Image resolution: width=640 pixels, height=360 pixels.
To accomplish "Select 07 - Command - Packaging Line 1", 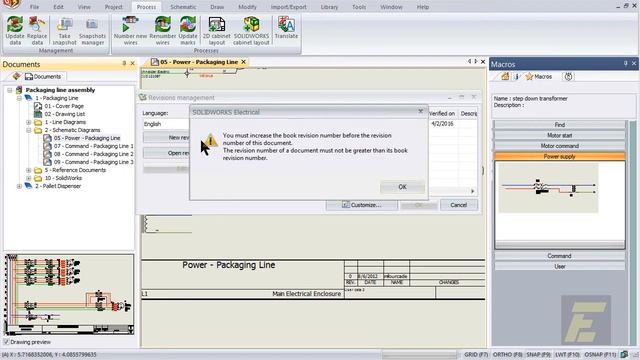I will 93,146.
